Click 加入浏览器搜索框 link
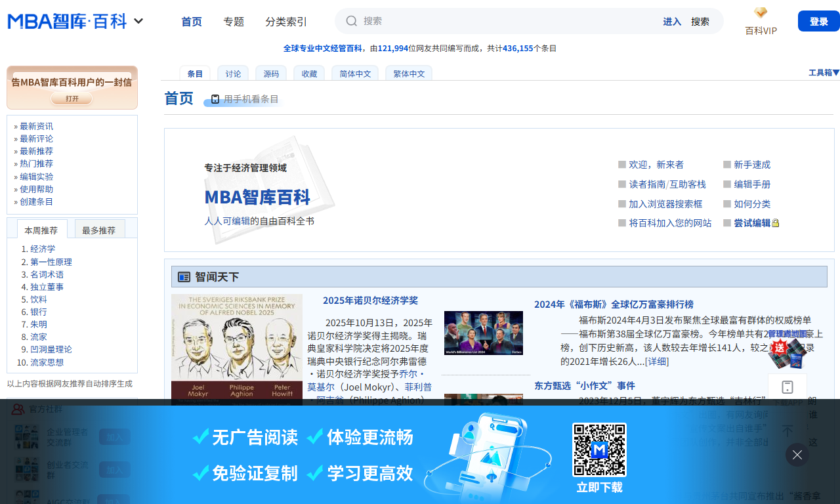The height and width of the screenshot is (504, 840). [x=665, y=204]
